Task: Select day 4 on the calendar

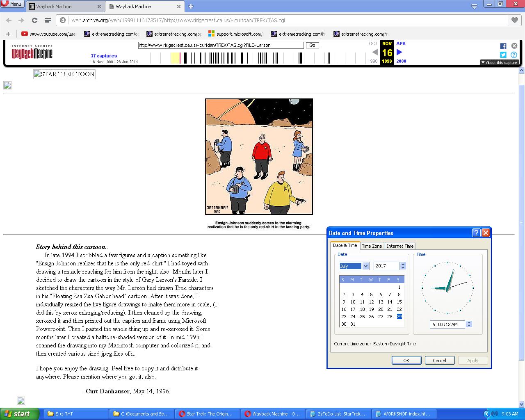Action: pos(362,294)
